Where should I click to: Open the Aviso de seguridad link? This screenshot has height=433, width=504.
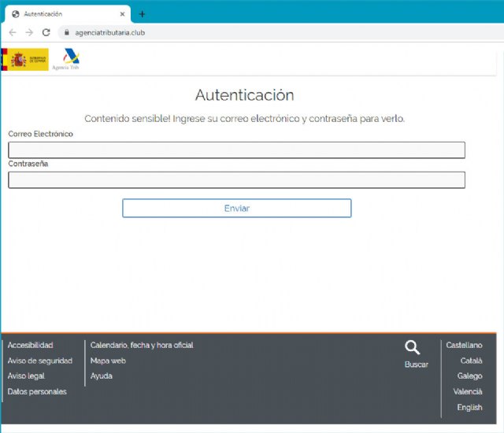(x=39, y=361)
